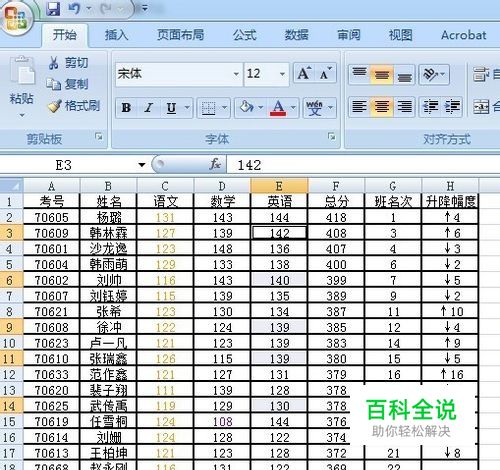Image resolution: width=500 pixels, height=470 pixels.
Task: Open the undo history dropdown arrow
Action: (x=89, y=9)
